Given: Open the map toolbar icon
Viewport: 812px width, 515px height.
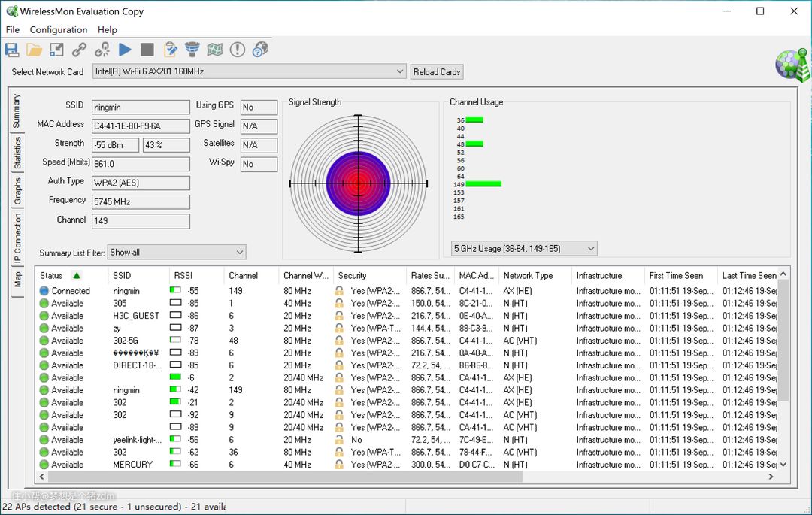Looking at the screenshot, I should [215, 50].
